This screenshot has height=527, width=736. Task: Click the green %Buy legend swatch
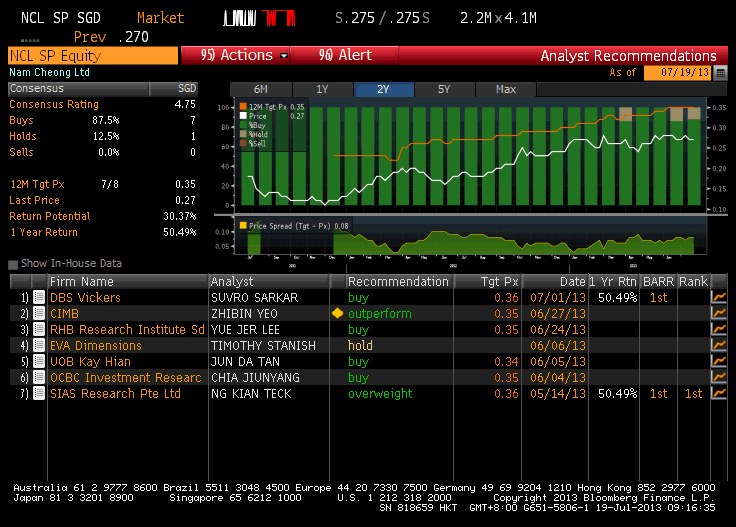pyautogui.click(x=243, y=125)
